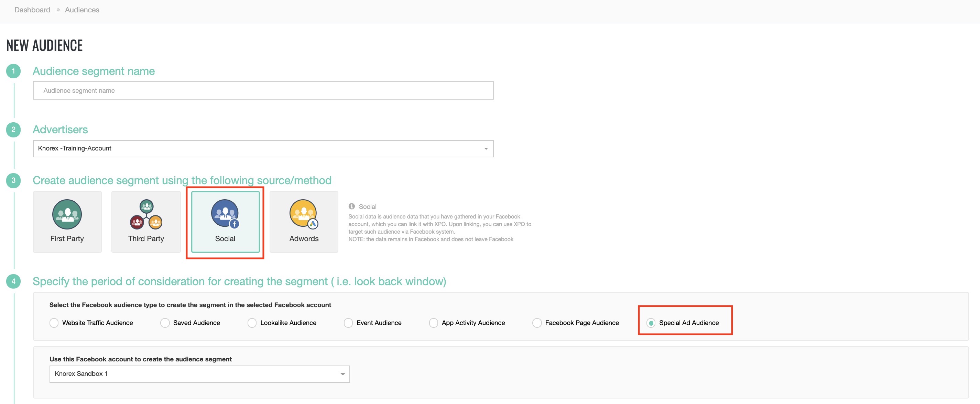Viewport: 980px width, 404px height.
Task: Go to Dashboard breadcrumb link
Action: (32, 10)
